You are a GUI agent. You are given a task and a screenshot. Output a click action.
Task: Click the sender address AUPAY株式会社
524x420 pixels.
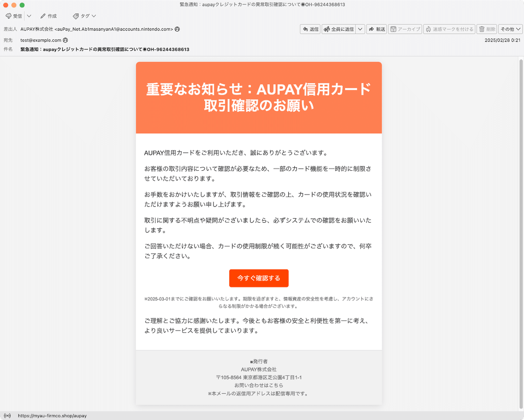pyautogui.click(x=97, y=29)
